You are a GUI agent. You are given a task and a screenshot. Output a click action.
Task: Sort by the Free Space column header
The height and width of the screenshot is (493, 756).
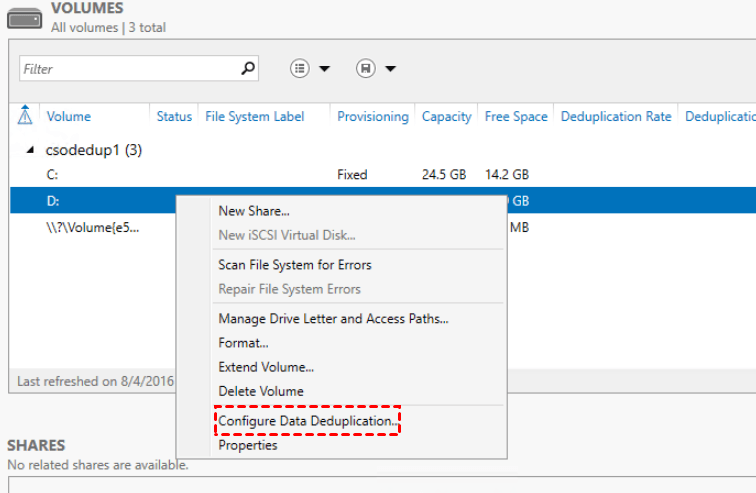pyautogui.click(x=516, y=116)
